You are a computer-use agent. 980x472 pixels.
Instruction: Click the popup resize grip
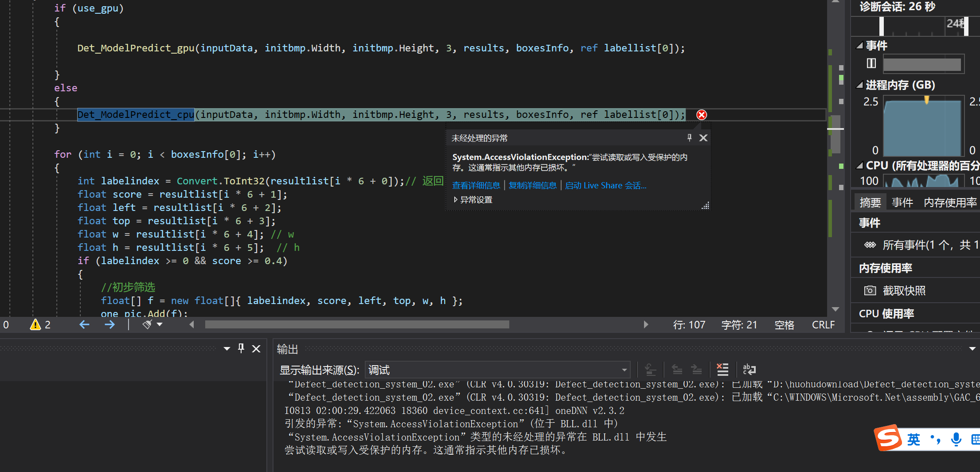tap(705, 205)
